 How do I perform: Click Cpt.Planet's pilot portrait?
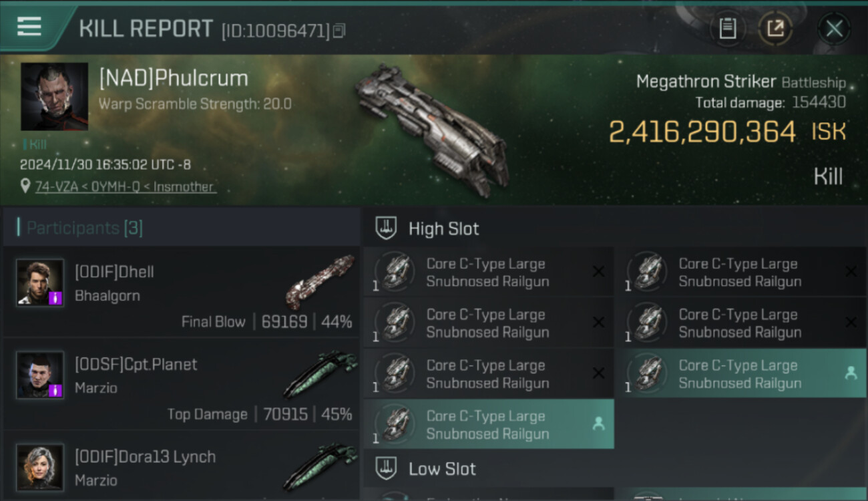40,375
